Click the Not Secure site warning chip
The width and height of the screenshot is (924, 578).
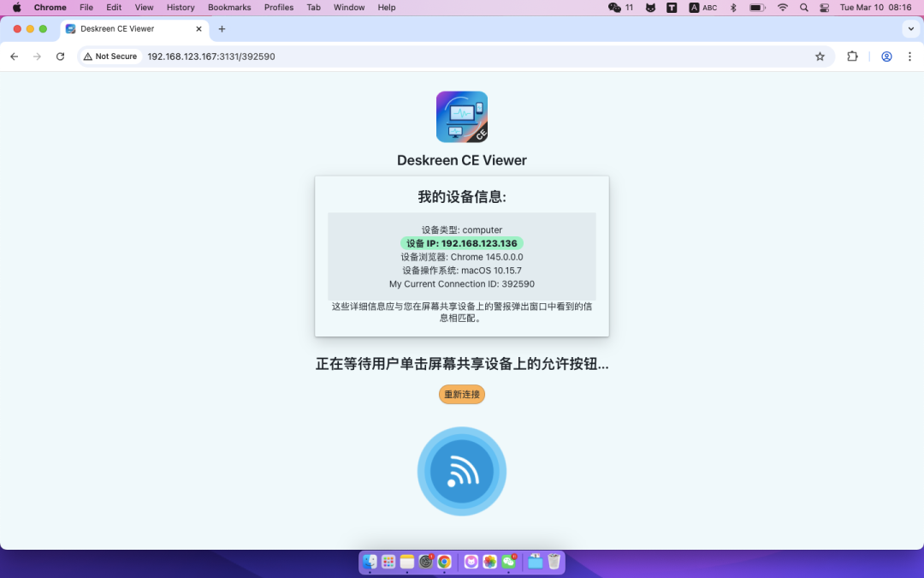110,57
